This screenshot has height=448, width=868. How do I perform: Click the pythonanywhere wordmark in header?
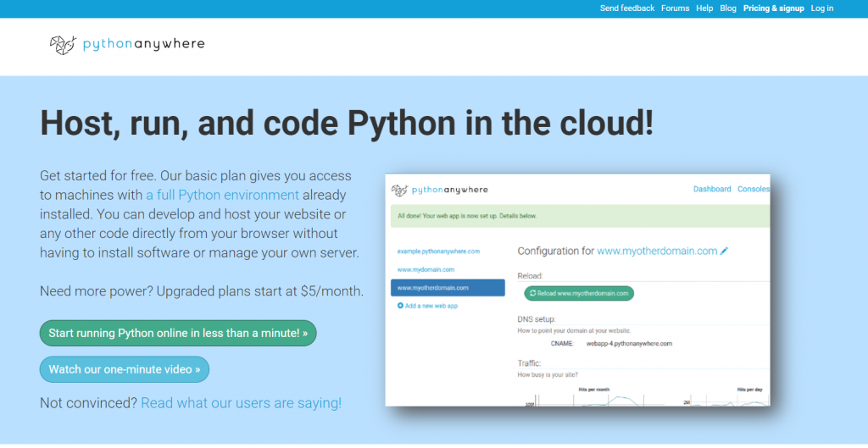[x=144, y=44]
